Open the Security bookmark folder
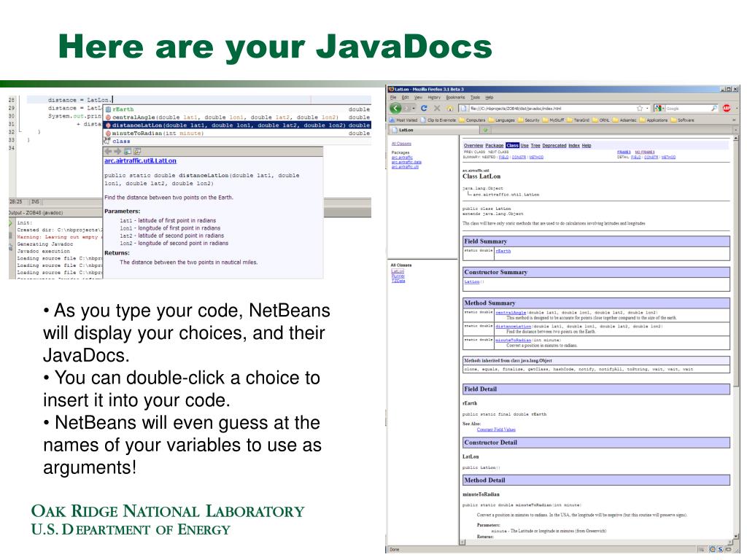 point(529,120)
